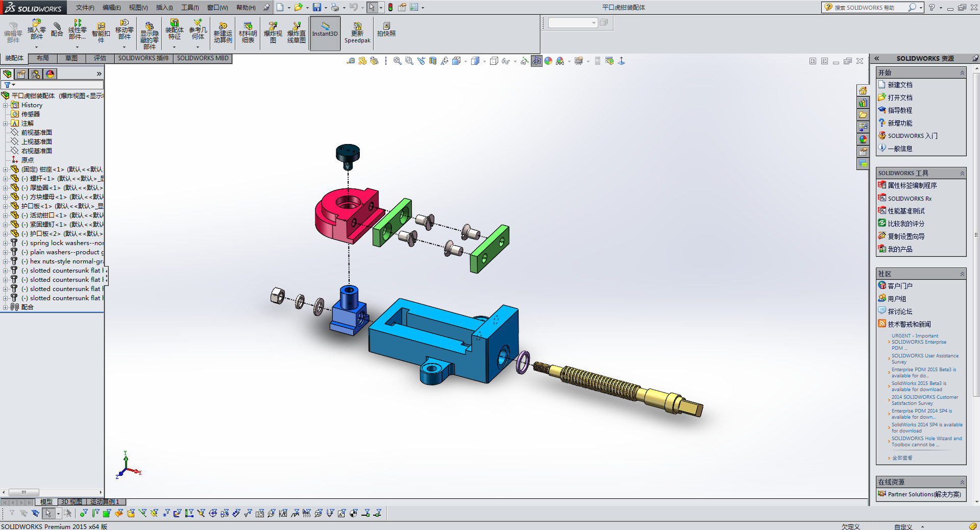Screen dimensions: 980x530
Task: Open the dropdown arrow under 参考几何体
Action: tap(198, 47)
